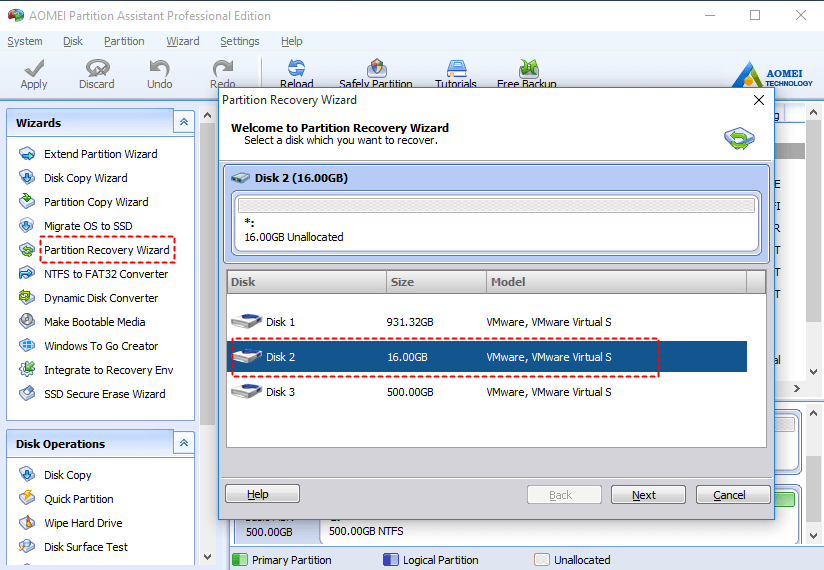Start Partition Copy Wizard icon

(27, 202)
